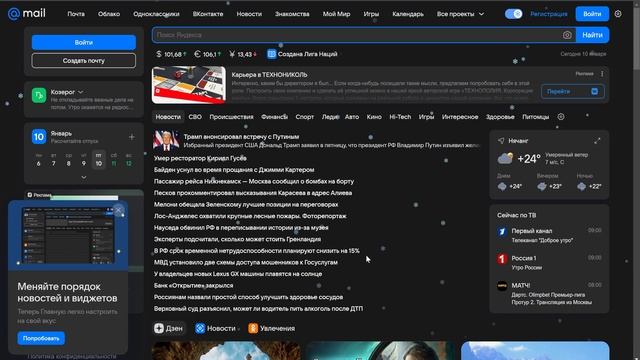640x360 pixels.
Task: Select the Здоровье news tab
Action: [x=500, y=117]
